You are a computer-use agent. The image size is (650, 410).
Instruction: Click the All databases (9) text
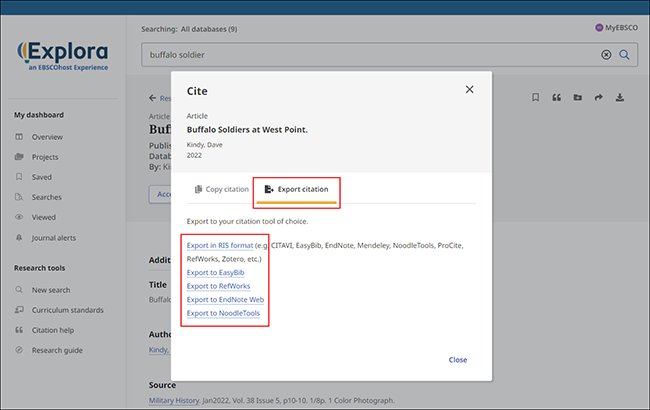coord(209,29)
